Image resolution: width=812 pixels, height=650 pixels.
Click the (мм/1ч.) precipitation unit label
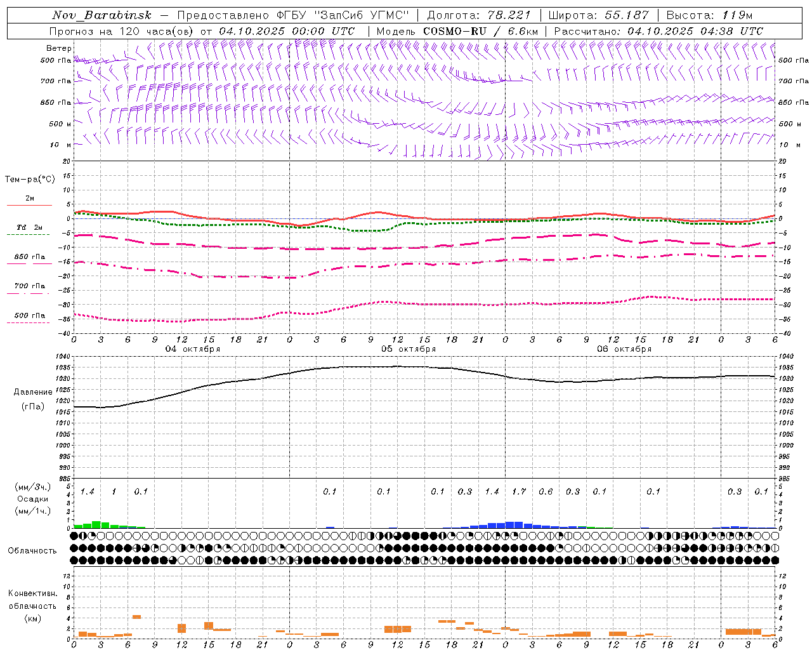[33, 511]
